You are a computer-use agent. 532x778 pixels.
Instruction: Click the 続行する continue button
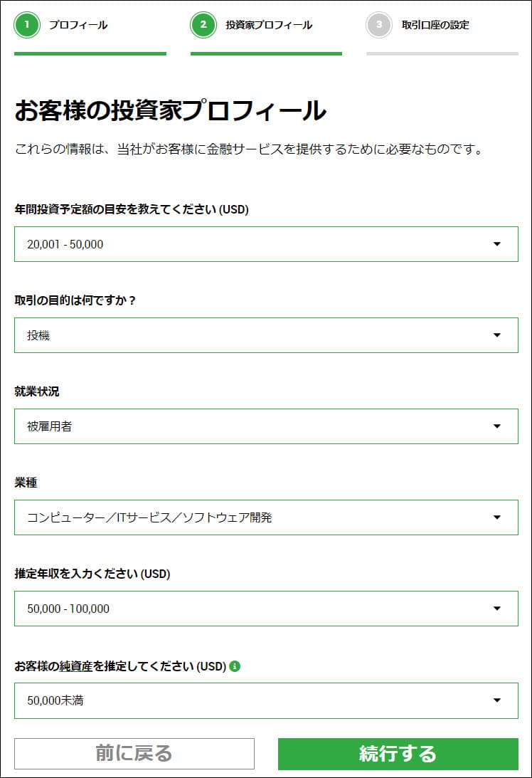click(398, 753)
